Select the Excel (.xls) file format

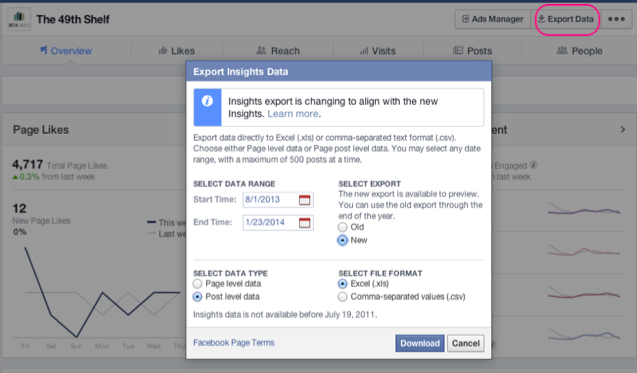tap(342, 284)
